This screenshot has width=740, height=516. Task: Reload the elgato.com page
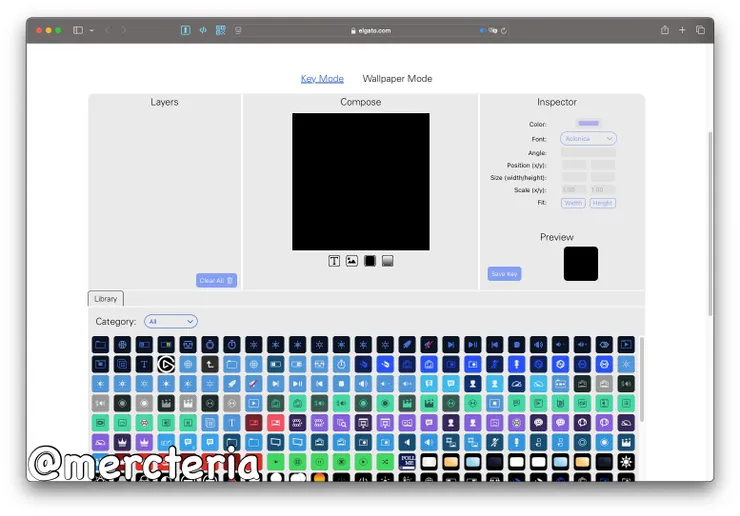[504, 31]
